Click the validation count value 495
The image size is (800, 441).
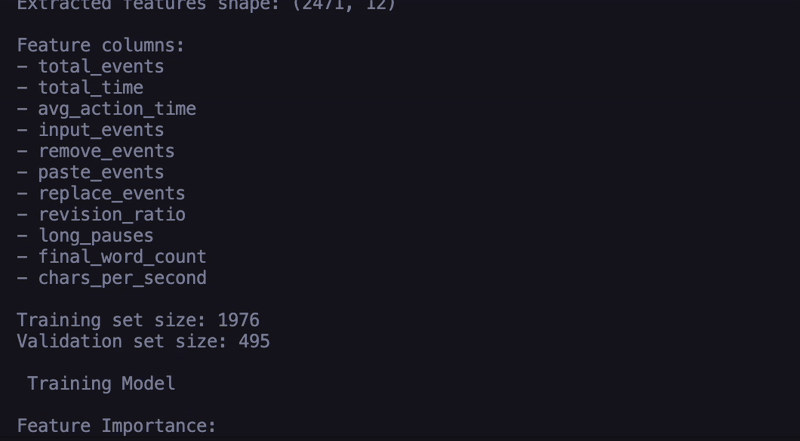coord(254,341)
